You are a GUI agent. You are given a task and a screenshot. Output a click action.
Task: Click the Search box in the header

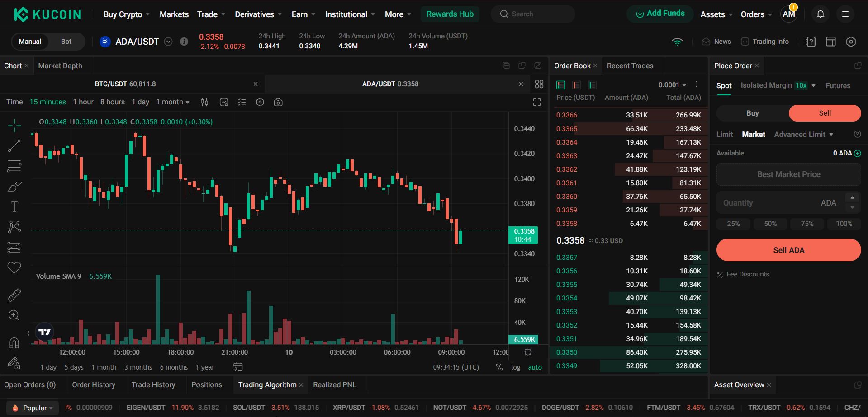coord(533,14)
